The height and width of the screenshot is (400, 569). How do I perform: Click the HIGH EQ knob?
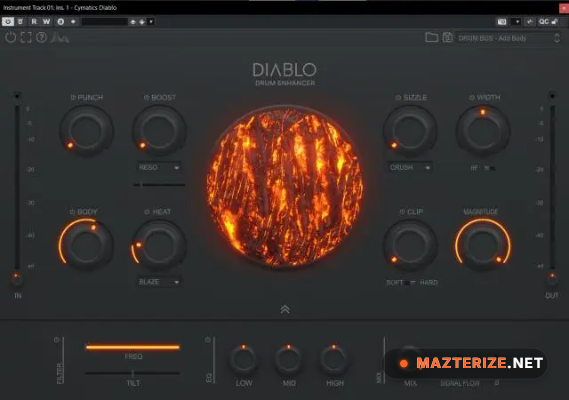click(334, 359)
